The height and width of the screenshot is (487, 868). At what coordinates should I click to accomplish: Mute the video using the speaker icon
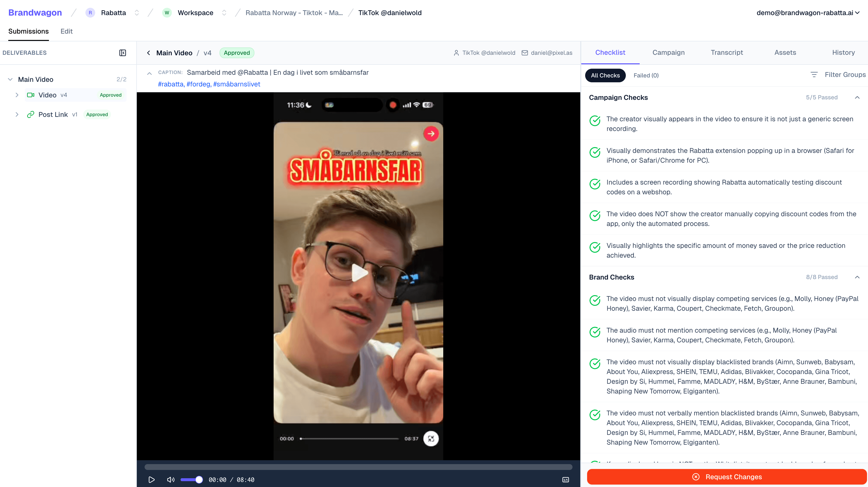171,480
